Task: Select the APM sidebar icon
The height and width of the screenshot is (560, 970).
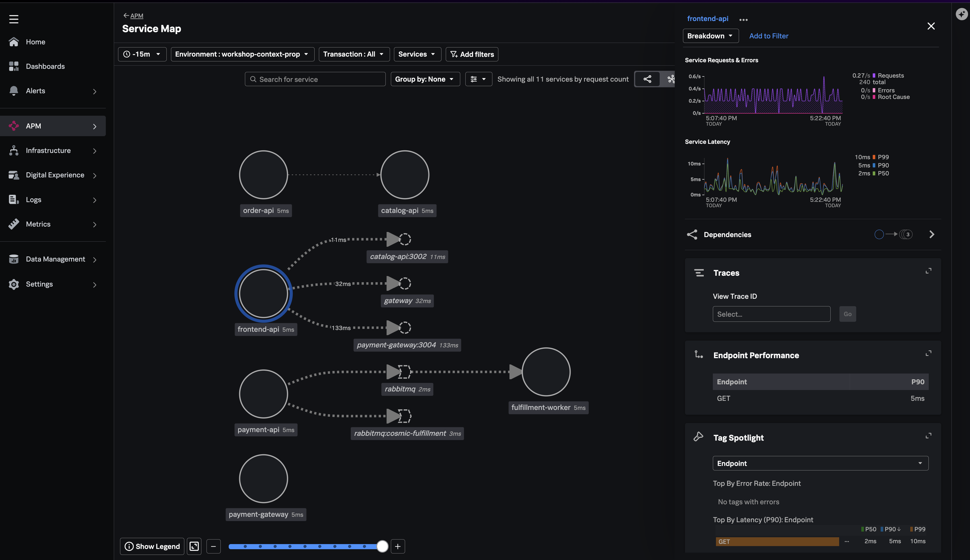Action: point(14,126)
